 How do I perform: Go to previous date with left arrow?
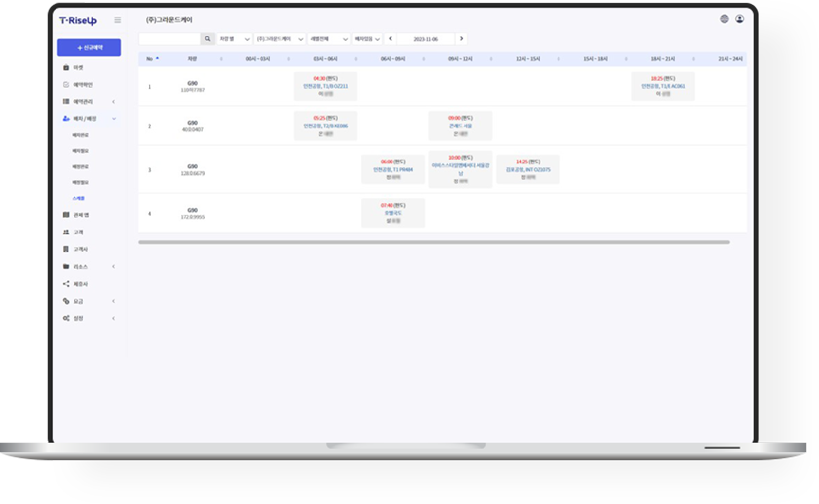[x=390, y=39]
